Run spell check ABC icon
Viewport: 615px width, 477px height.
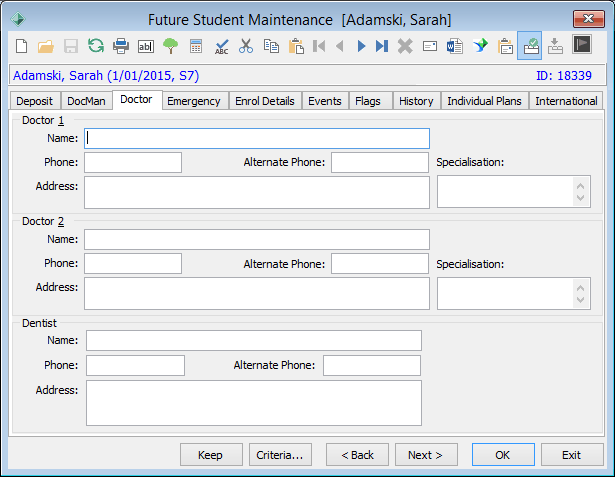coord(222,46)
